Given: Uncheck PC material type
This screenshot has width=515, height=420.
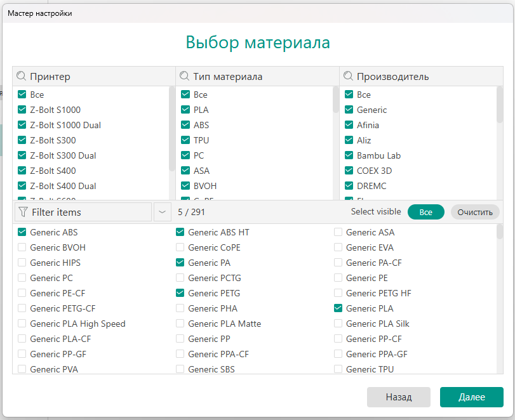Looking at the screenshot, I should tap(185, 155).
